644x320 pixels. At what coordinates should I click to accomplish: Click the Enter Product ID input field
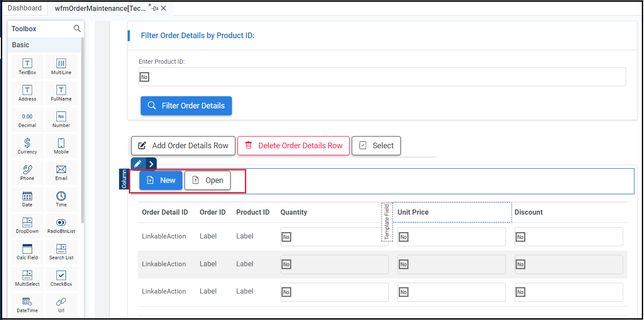(382, 77)
